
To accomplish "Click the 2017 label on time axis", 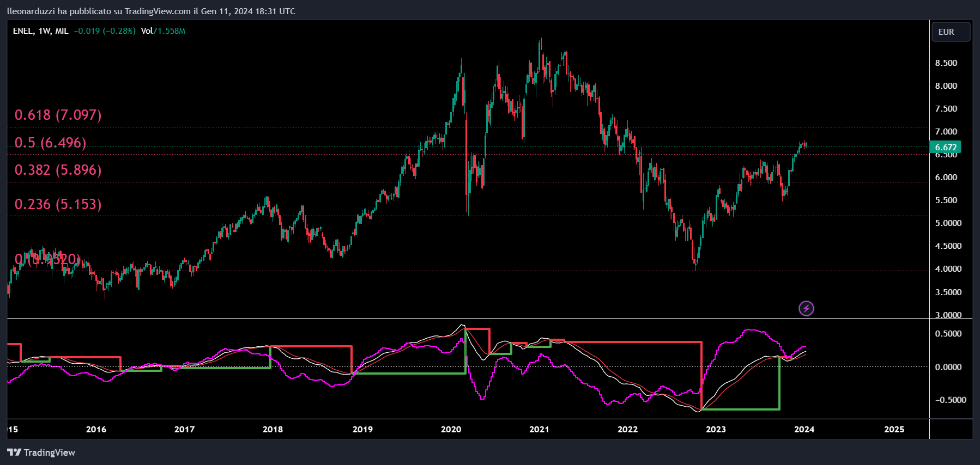I will 185,430.
